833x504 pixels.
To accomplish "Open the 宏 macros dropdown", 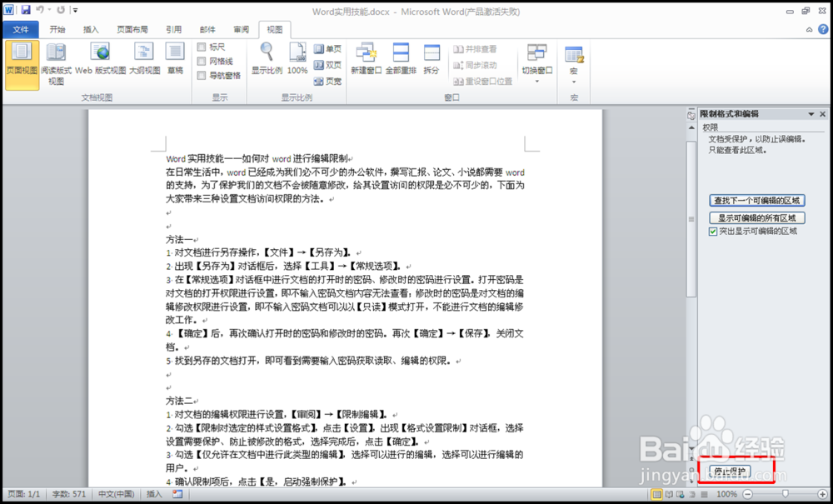I will coord(574,65).
